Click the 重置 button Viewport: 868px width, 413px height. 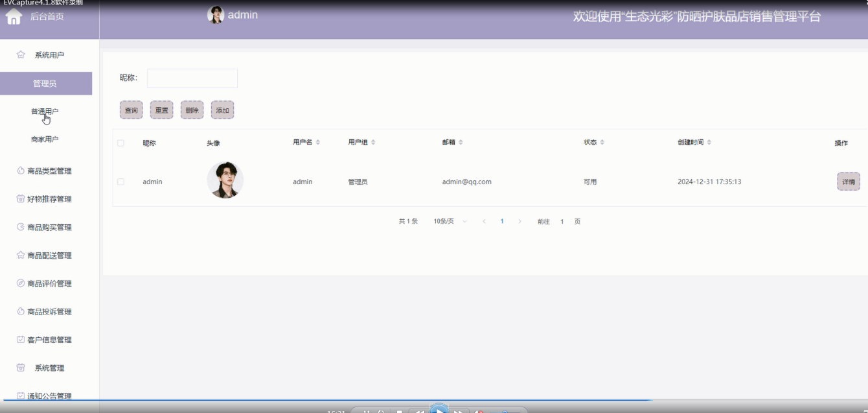click(x=161, y=110)
